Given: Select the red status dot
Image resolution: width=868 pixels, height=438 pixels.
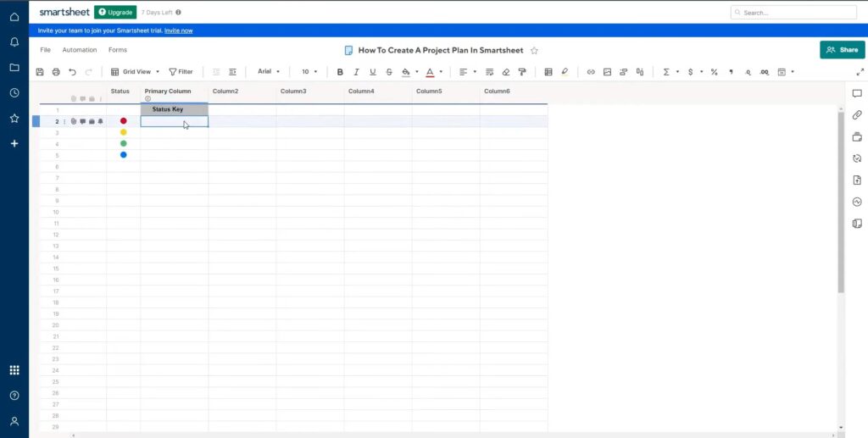Looking at the screenshot, I should click(124, 121).
